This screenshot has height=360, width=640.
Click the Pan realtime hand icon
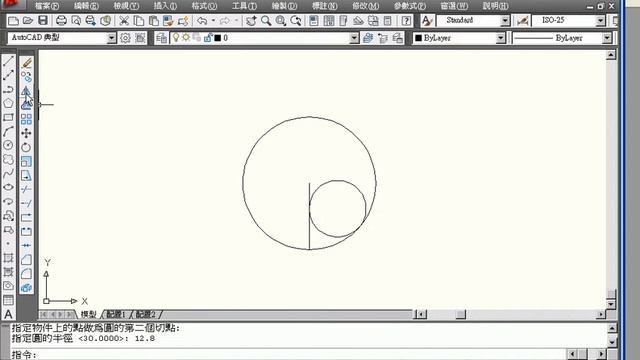(251, 20)
